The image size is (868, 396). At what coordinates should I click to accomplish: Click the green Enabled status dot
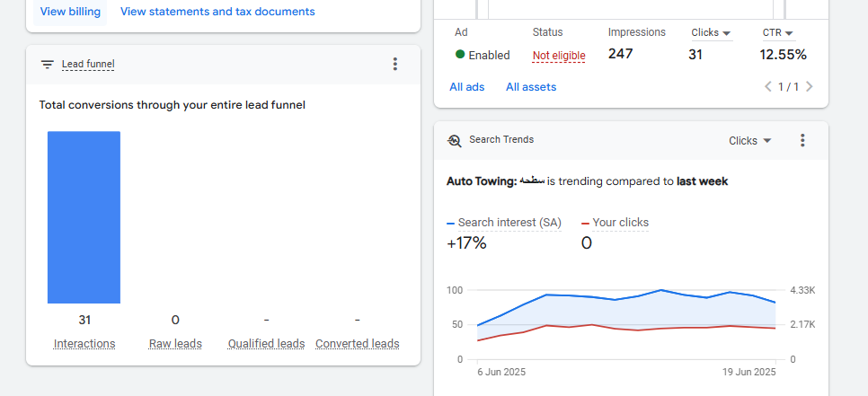click(x=460, y=55)
